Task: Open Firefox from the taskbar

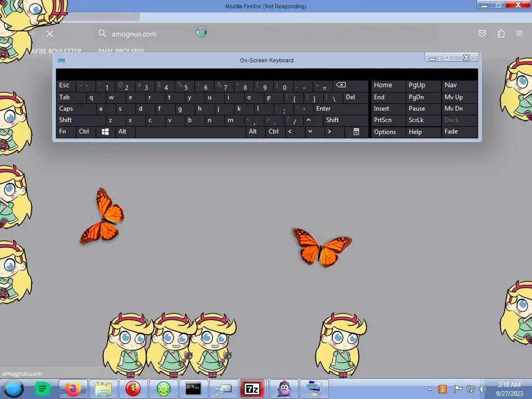Action: pos(73,389)
